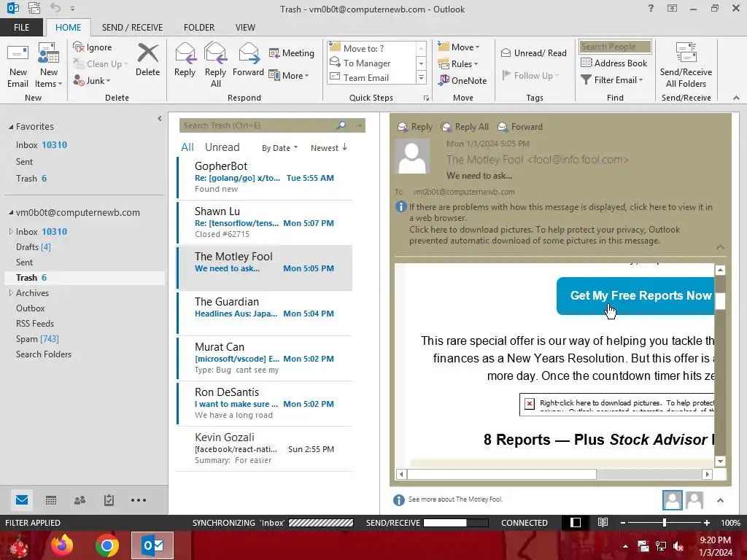Image resolution: width=747 pixels, height=560 pixels.
Task: Switch to the SEND / RECEIVE tab
Action: [x=132, y=27]
